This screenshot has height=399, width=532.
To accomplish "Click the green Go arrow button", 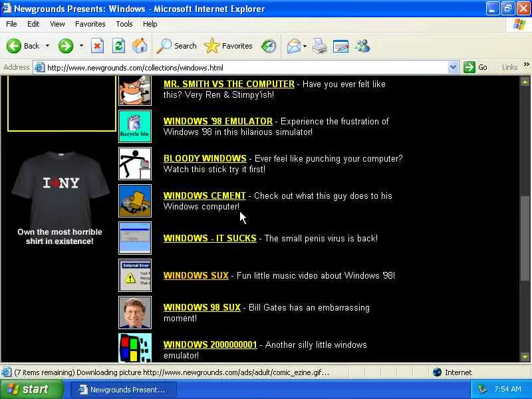I will coord(469,67).
